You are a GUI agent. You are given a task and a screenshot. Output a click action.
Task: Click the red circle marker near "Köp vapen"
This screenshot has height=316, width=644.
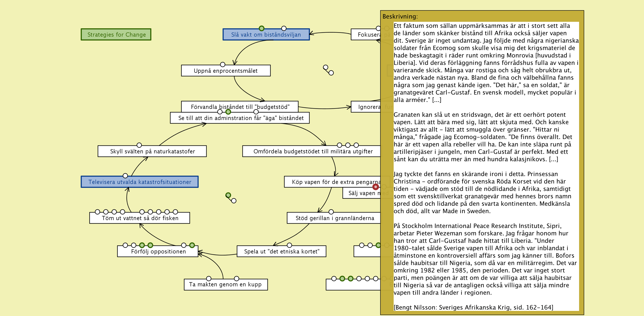pos(376,186)
